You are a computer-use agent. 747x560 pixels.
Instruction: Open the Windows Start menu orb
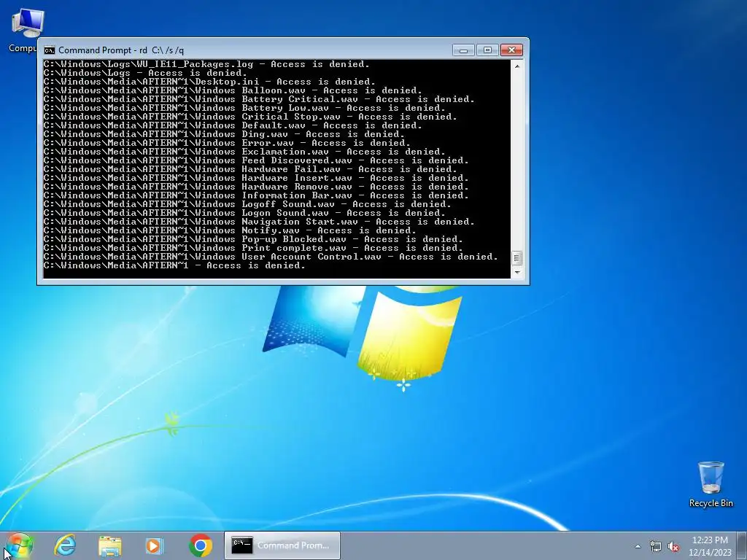coord(19,545)
